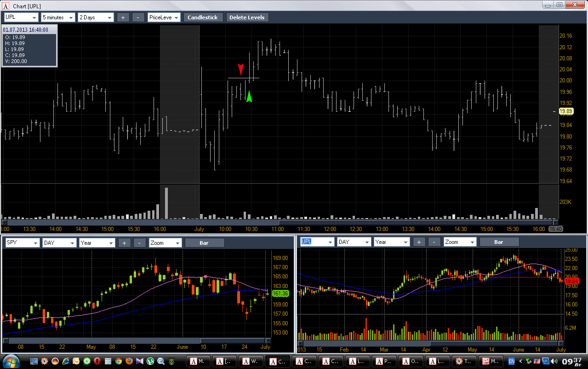Launch the Opera browser icon
This screenshot has height=369, width=588.
pos(97,361)
